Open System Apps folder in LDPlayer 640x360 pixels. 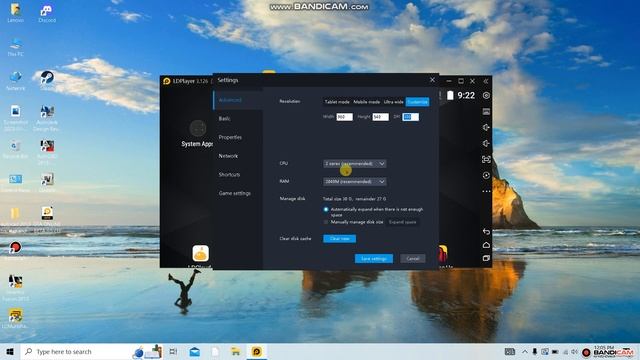(x=198, y=133)
